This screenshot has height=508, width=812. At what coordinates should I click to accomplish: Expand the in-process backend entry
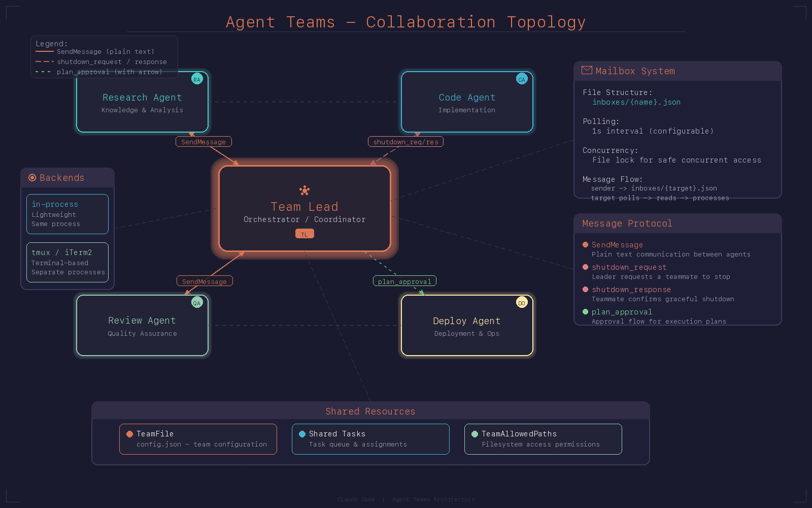pyautogui.click(x=67, y=214)
